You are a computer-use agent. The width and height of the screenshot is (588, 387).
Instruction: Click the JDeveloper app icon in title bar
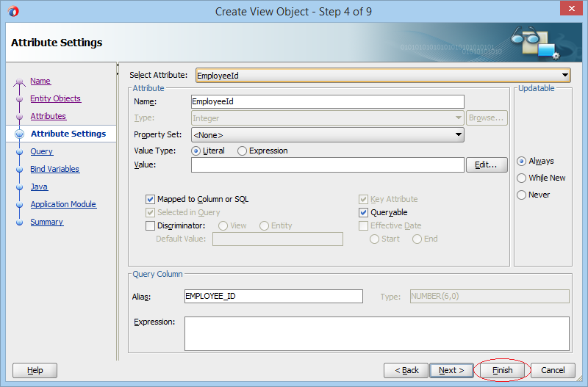click(x=13, y=11)
